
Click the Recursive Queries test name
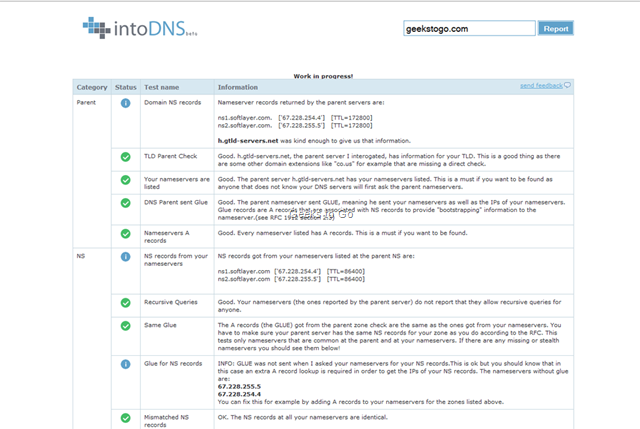171,302
